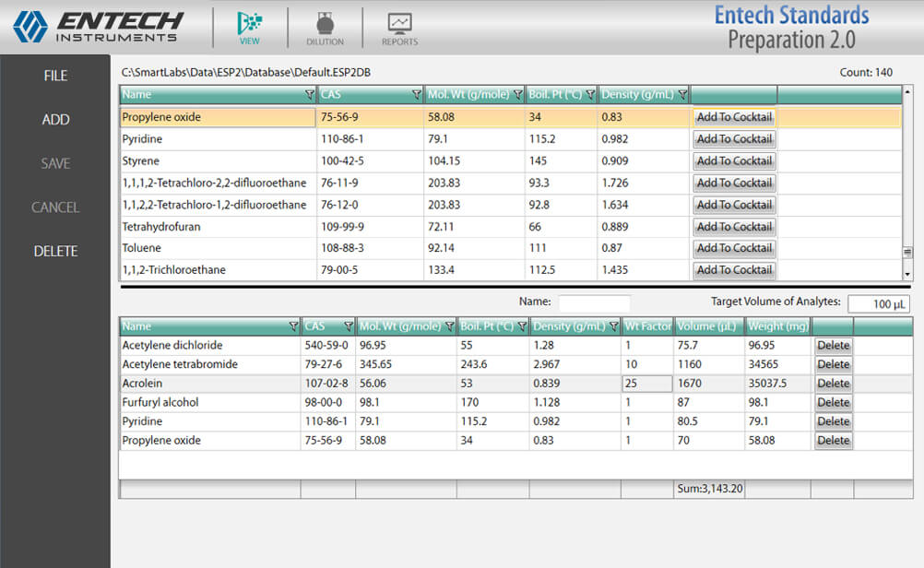The image size is (924, 568).
Task: Select ADD in the sidebar
Action: pos(55,120)
